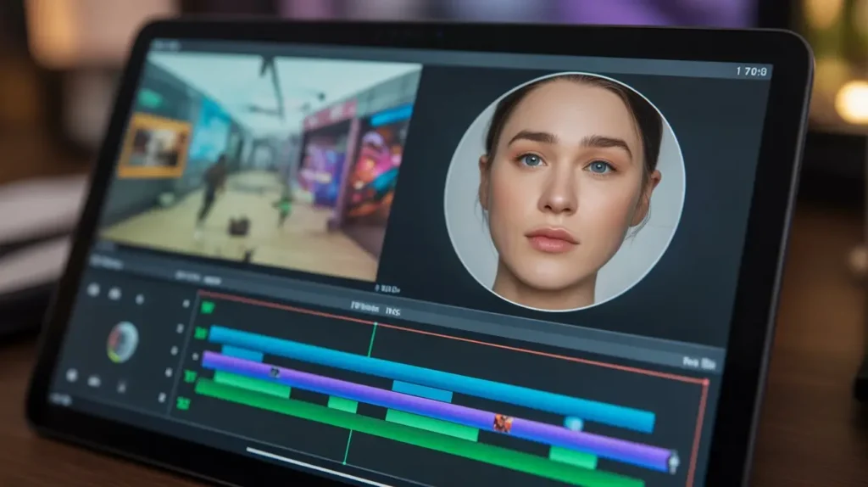This screenshot has height=487, width=868.
Task: Click the green label beside the blue clip's start
Action: click(200, 333)
